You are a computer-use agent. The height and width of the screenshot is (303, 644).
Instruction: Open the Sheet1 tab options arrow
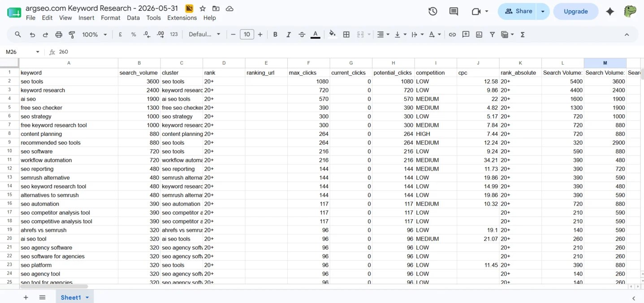(x=87, y=298)
